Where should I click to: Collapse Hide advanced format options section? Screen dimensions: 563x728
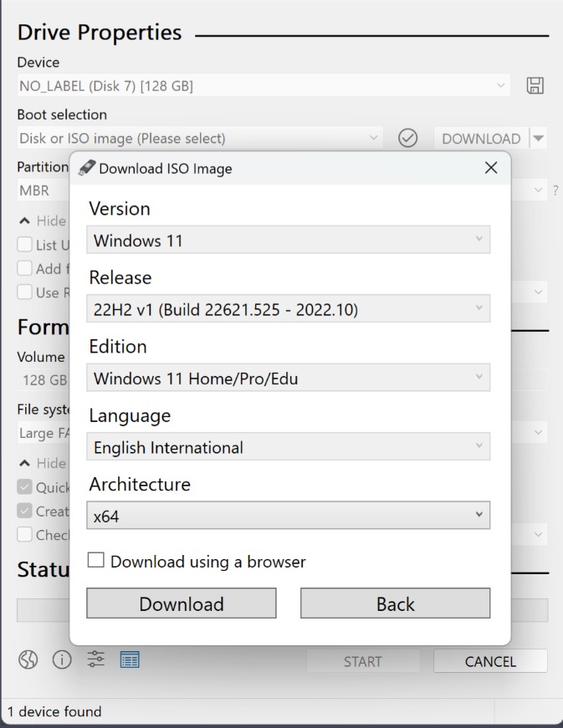(42, 463)
